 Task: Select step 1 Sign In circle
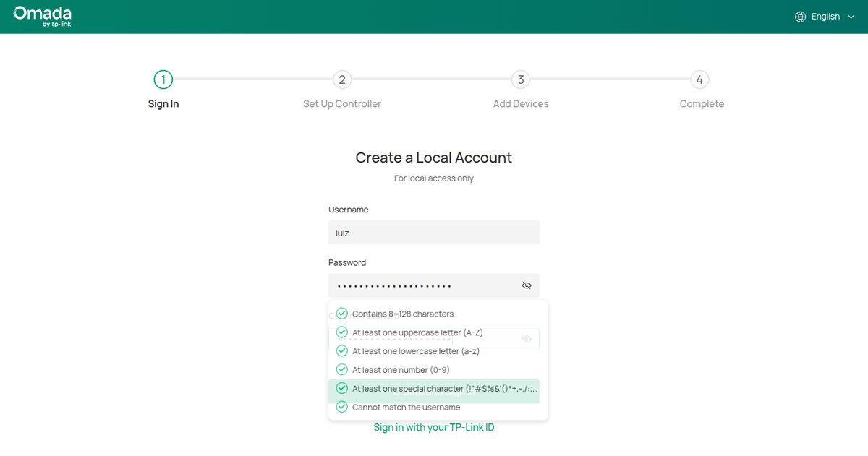163,79
